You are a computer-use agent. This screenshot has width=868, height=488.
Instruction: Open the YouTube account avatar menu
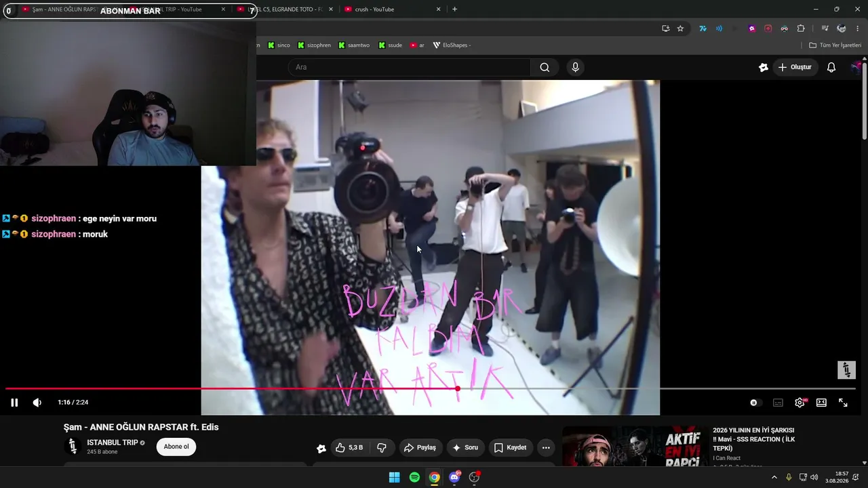coord(857,67)
